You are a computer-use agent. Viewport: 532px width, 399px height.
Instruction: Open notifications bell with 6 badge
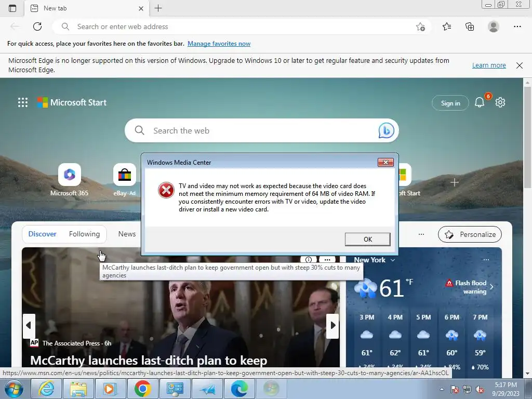pyautogui.click(x=480, y=102)
